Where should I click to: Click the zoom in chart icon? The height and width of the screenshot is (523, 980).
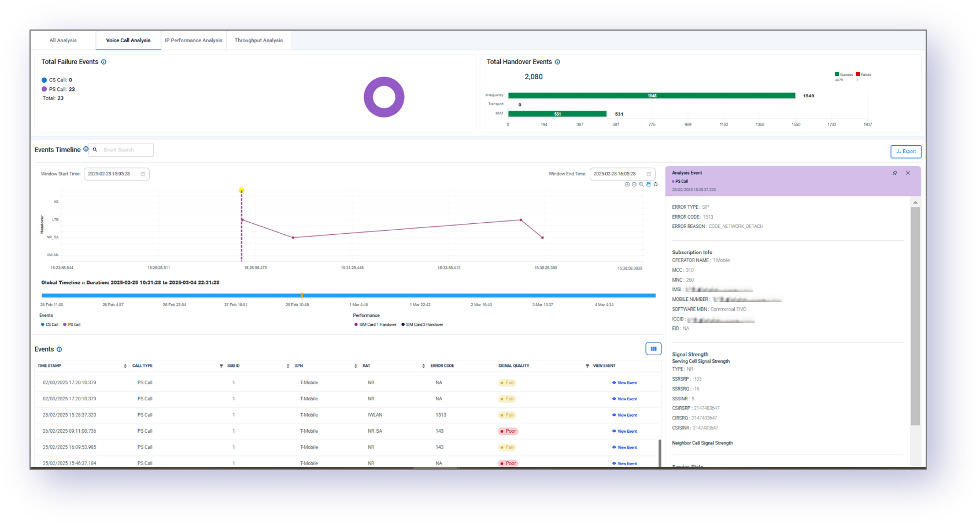click(627, 185)
